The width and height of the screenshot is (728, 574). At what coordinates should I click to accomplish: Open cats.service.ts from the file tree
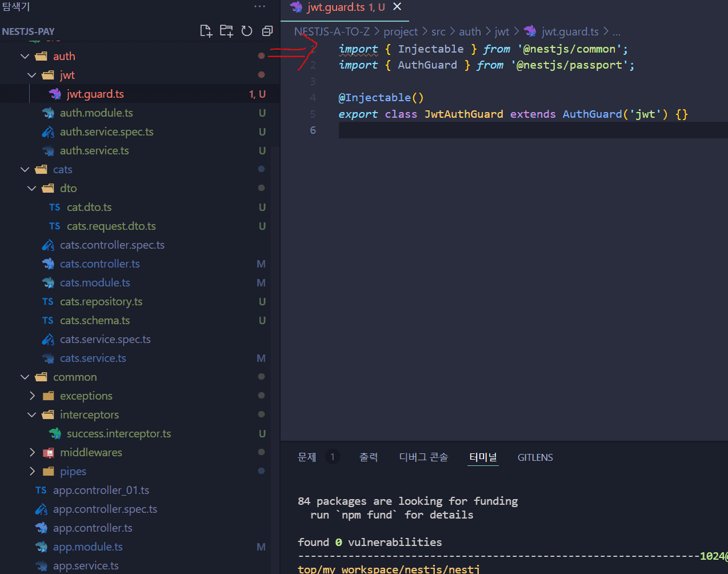click(93, 358)
